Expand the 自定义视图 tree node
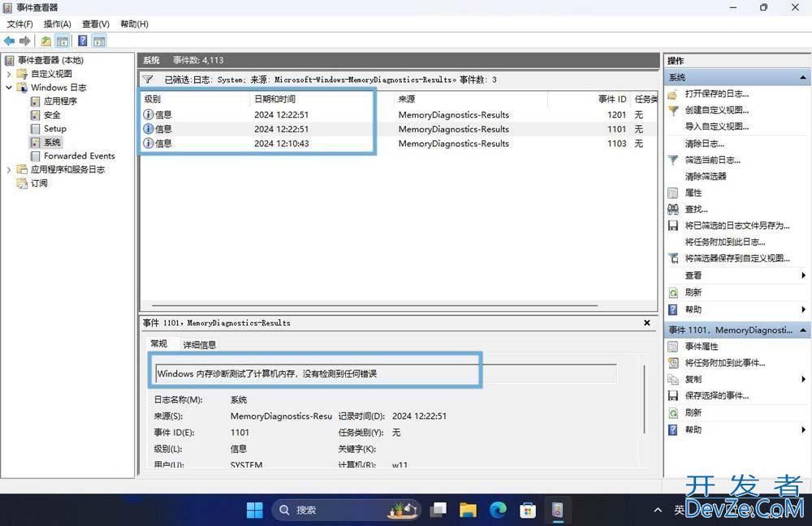Image resolution: width=812 pixels, height=526 pixels. click(x=9, y=74)
